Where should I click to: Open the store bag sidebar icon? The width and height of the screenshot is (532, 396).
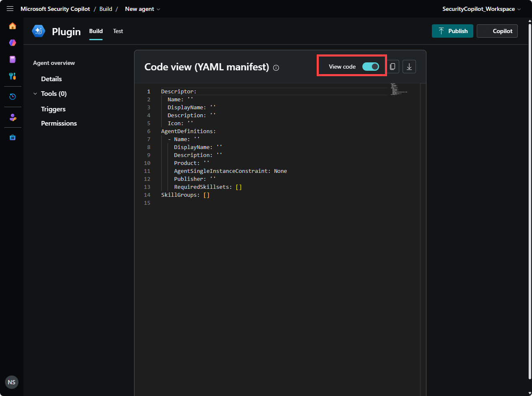(x=13, y=137)
